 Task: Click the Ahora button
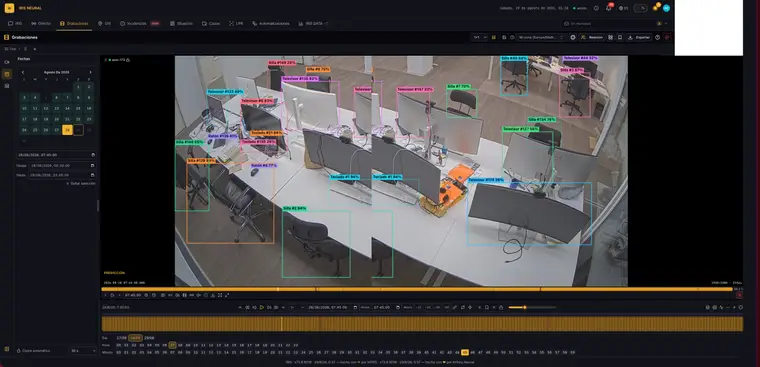click(x=408, y=307)
